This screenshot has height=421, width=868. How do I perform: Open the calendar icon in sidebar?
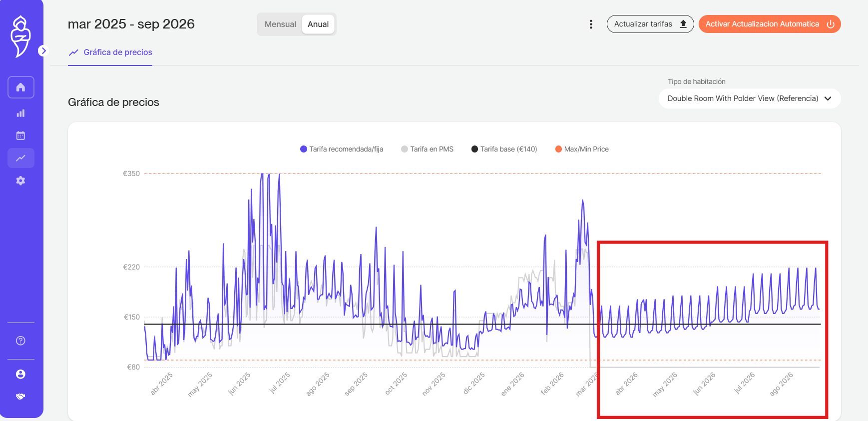(20, 135)
